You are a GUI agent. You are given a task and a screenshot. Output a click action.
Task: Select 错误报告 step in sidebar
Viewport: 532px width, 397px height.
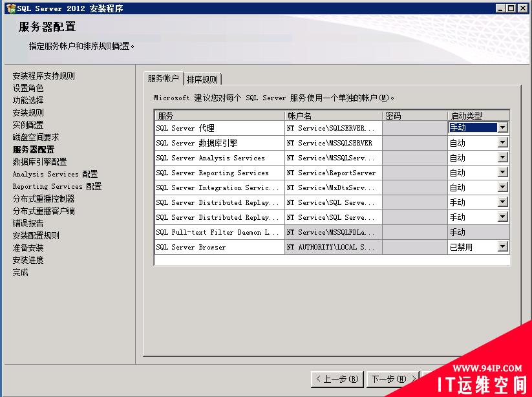[28, 223]
